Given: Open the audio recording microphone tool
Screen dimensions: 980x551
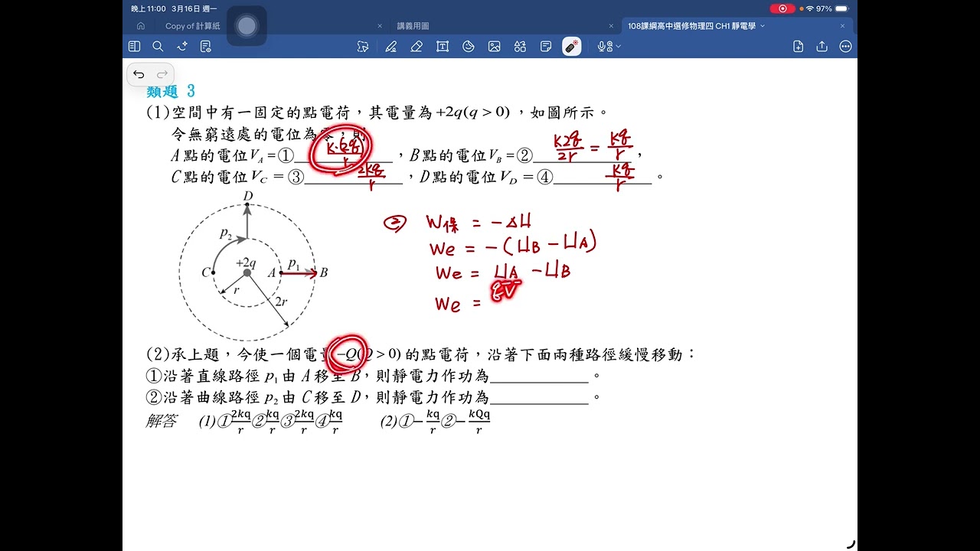Looking at the screenshot, I should [x=604, y=47].
